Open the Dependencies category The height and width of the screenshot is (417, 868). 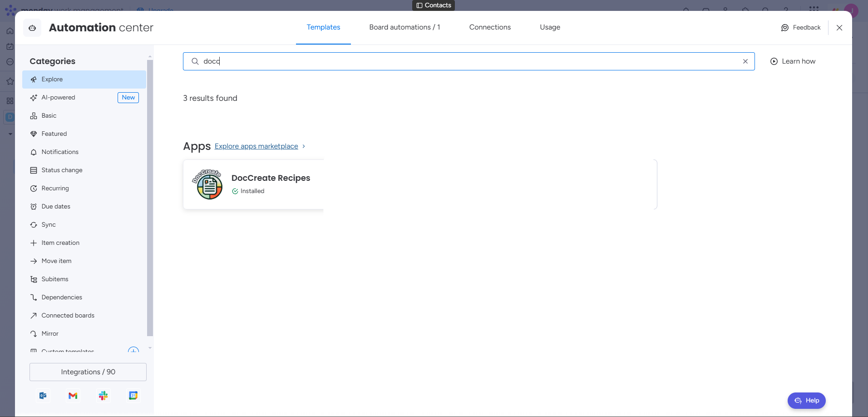[x=84, y=298]
